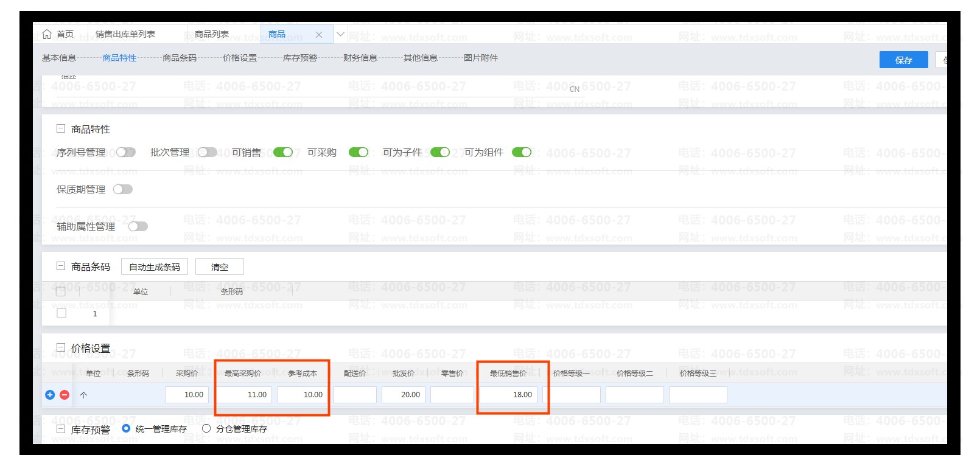Click the blue plus add-row icon
This screenshot has width=980, height=466.
(50, 395)
